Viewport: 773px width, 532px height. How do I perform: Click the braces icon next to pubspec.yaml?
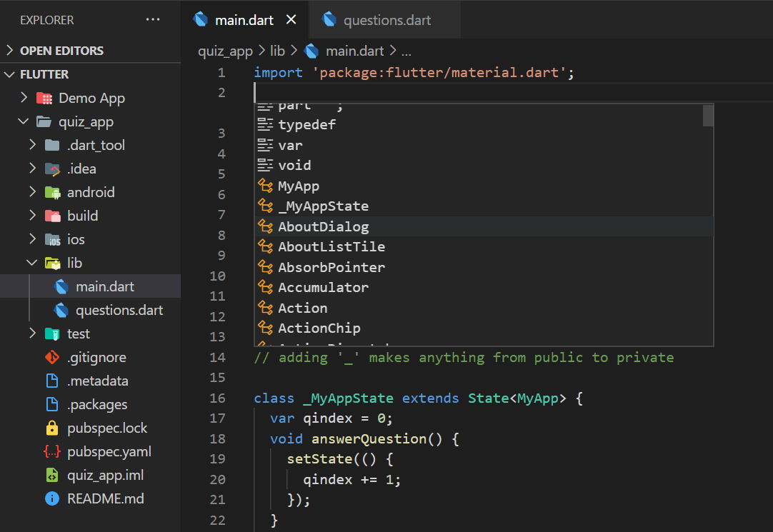tap(52, 451)
